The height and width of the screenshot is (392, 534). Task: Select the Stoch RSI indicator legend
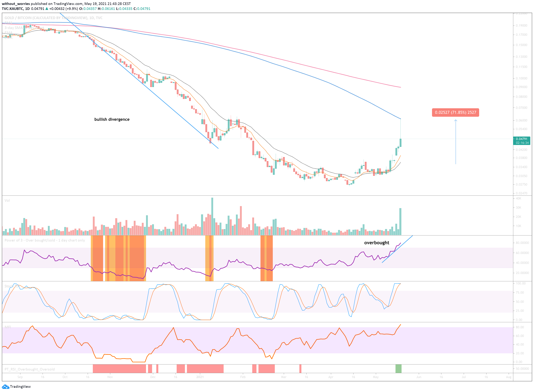coord(12,286)
